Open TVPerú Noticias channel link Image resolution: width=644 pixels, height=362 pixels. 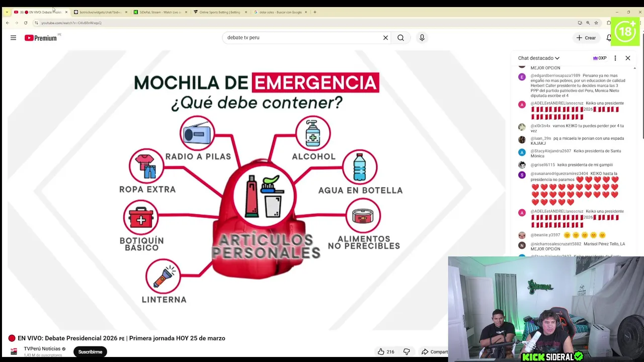point(42,349)
